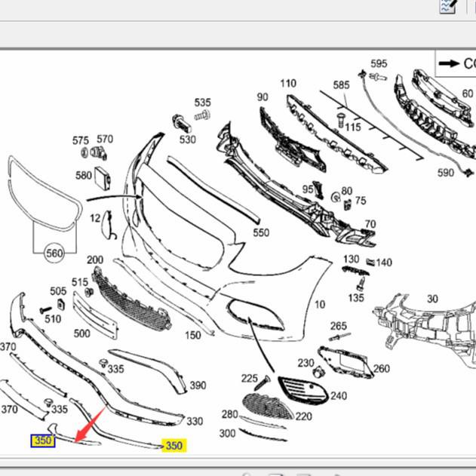This screenshot has height=476, width=476.
Task: Click part callout 110
Action: tap(288, 83)
